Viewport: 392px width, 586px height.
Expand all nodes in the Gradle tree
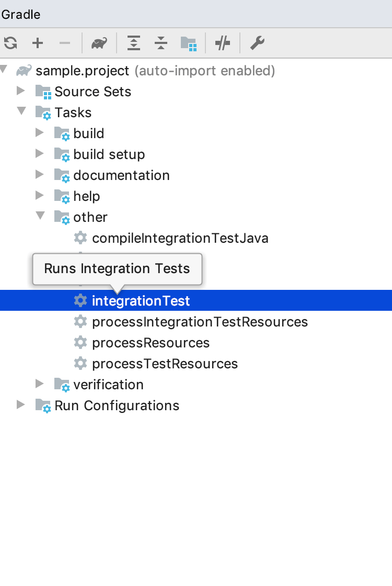click(134, 43)
